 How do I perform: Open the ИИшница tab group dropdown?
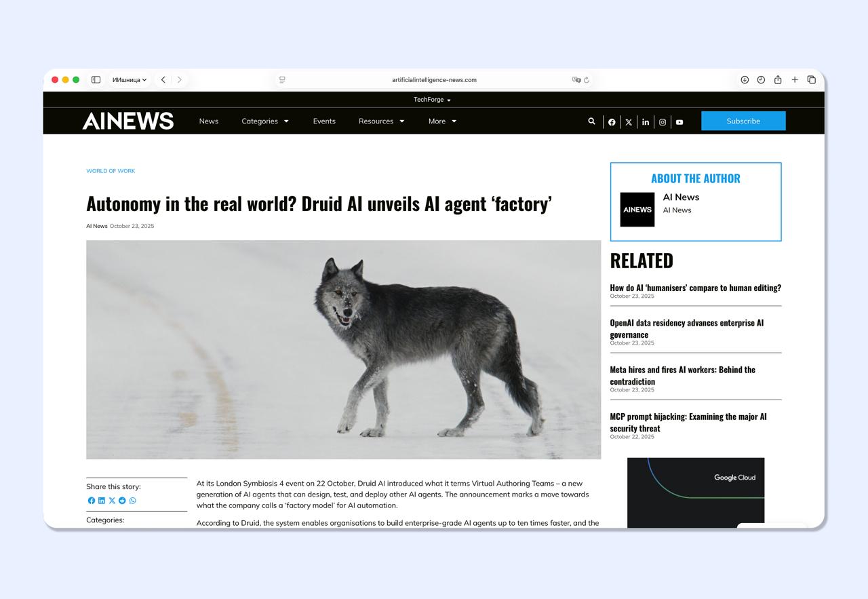[x=130, y=80]
